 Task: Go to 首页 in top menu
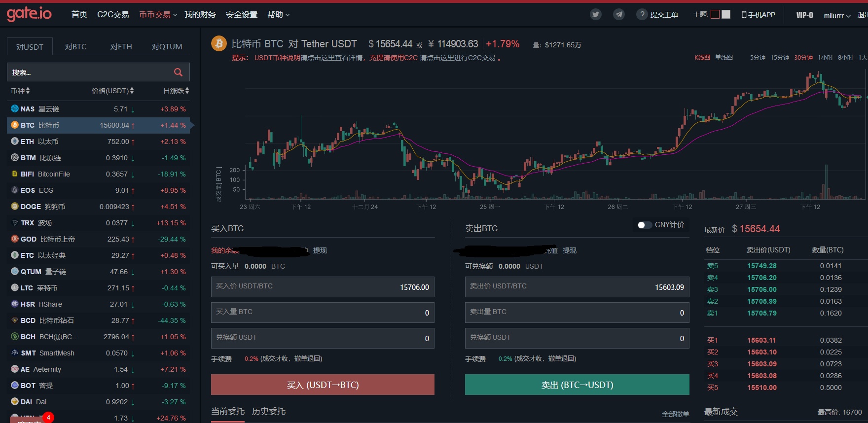tap(79, 15)
